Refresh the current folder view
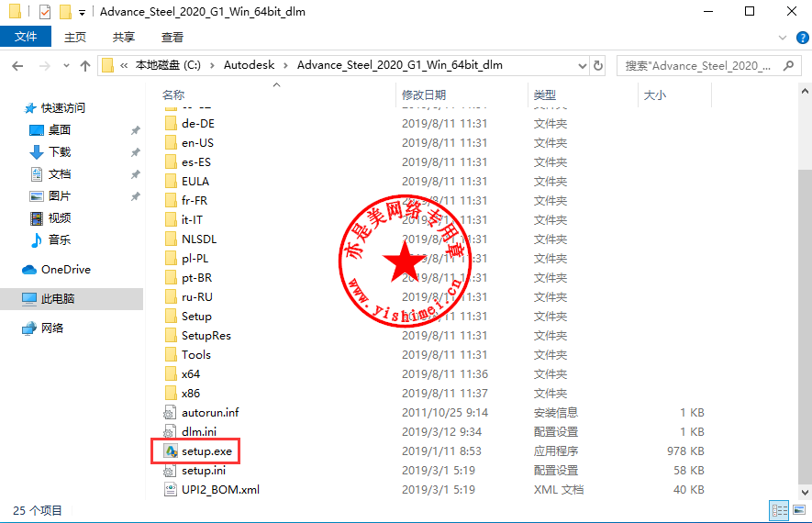The height and width of the screenshot is (523, 812). [x=598, y=66]
